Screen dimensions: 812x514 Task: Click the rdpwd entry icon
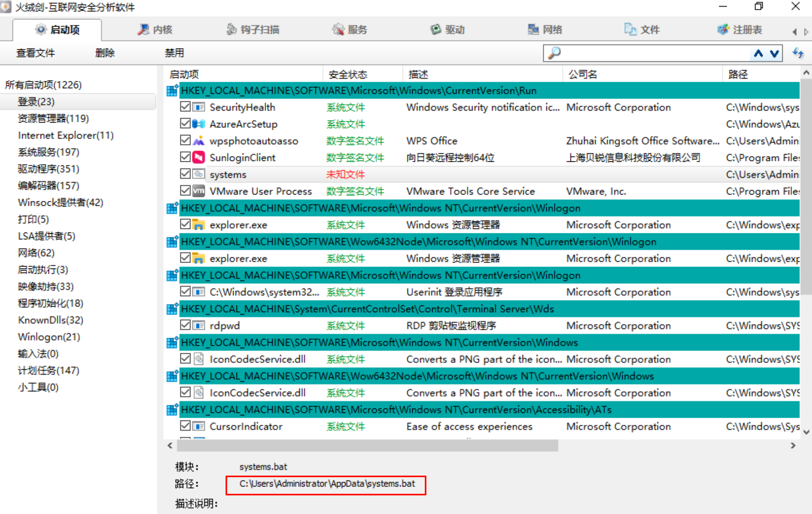pos(198,325)
